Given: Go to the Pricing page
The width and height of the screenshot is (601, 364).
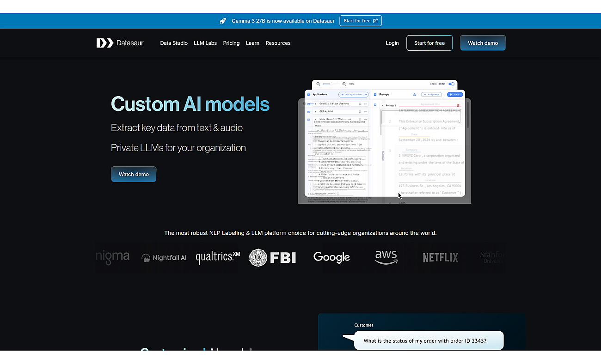Looking at the screenshot, I should [x=231, y=43].
